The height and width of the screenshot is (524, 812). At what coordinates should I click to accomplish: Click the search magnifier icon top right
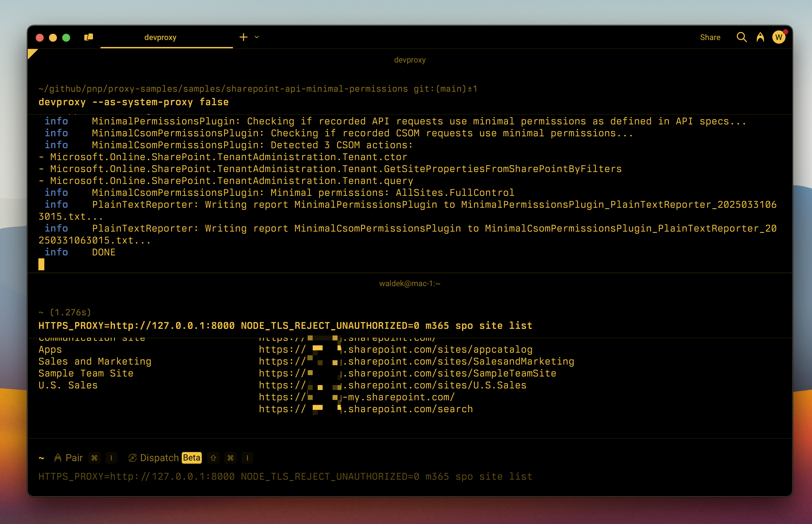pyautogui.click(x=741, y=37)
